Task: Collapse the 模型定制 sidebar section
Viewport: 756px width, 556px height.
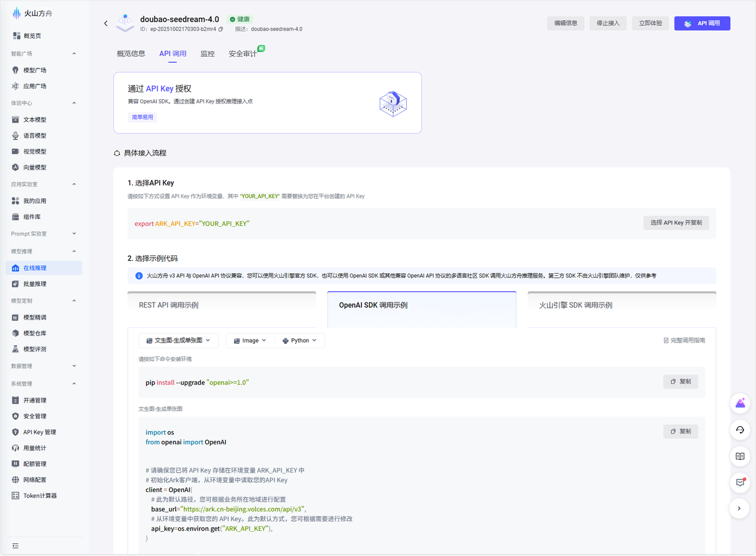Action: click(74, 301)
